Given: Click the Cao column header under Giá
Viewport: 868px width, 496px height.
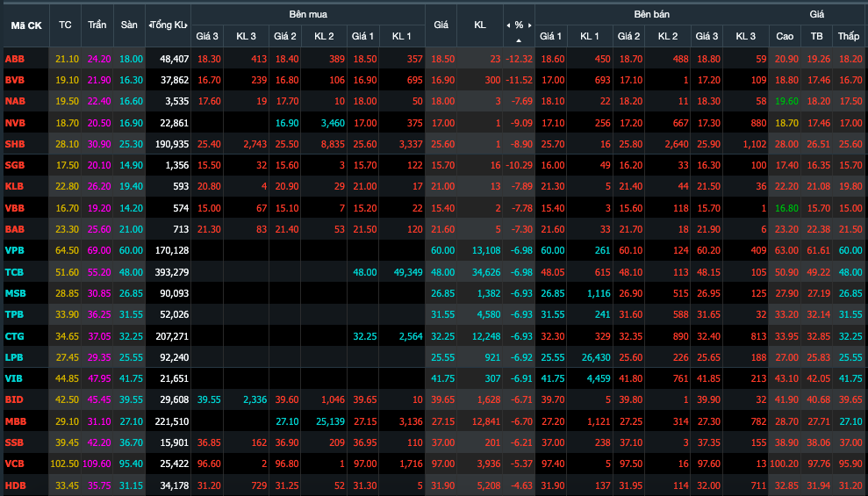Looking at the screenshot, I should point(785,36).
